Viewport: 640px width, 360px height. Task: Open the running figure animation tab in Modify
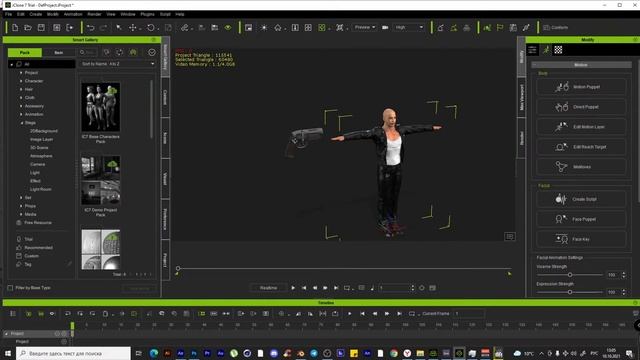(546, 50)
